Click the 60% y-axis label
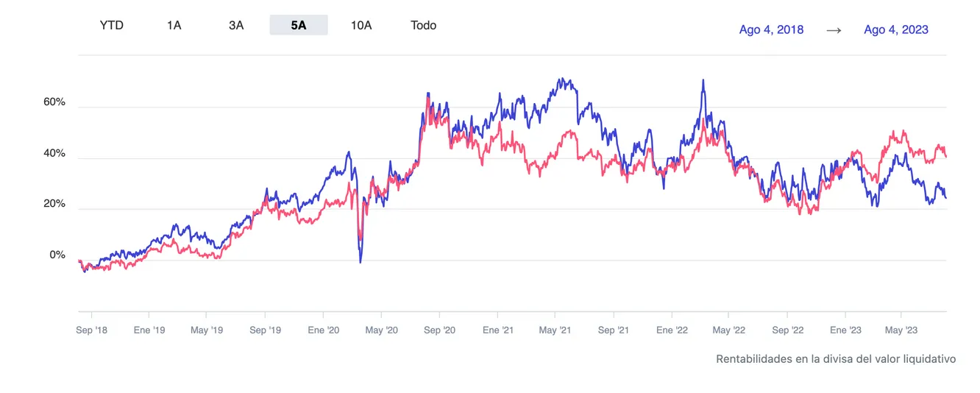The image size is (980, 393). [x=54, y=102]
